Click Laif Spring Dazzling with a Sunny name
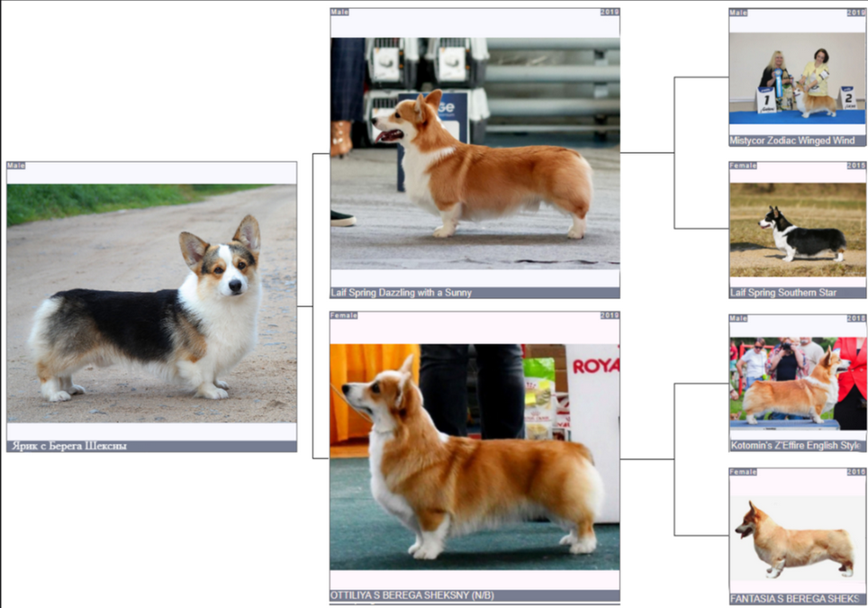Viewport: 868px width, 608px height. click(402, 293)
